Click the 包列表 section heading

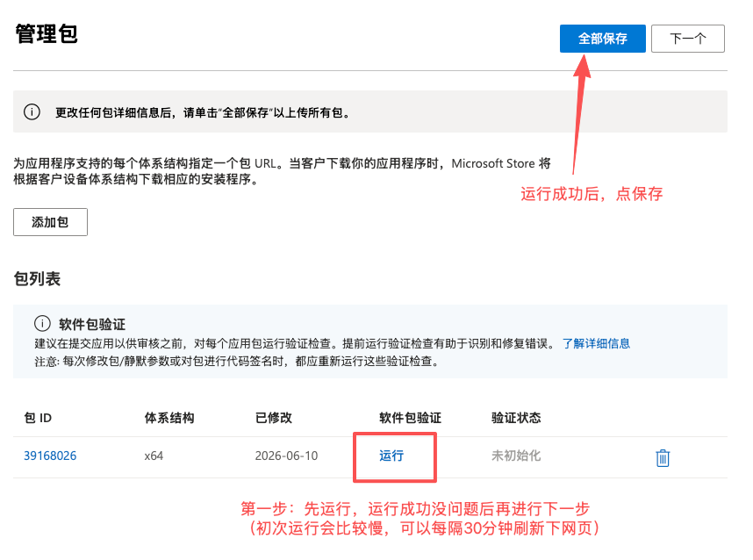[37, 279]
